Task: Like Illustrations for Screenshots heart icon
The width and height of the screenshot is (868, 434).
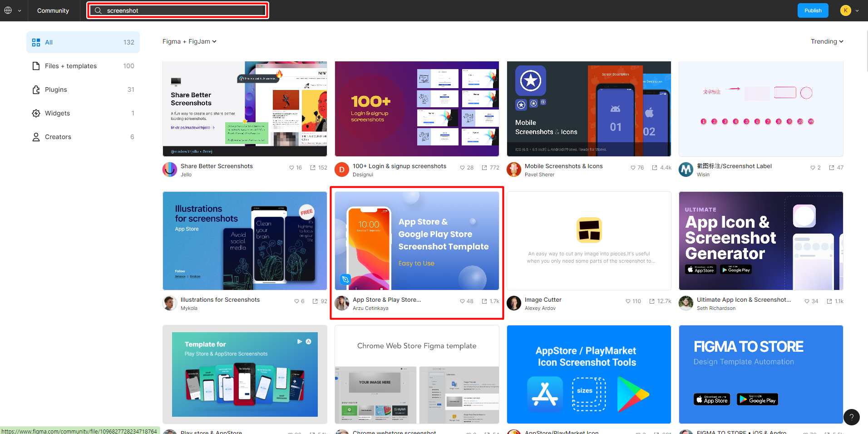Action: 296,301
